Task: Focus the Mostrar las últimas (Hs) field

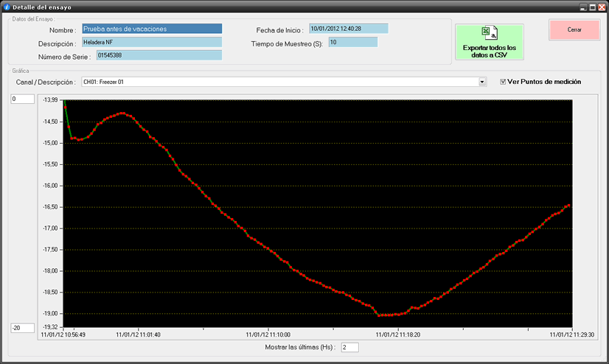Action: (x=349, y=347)
